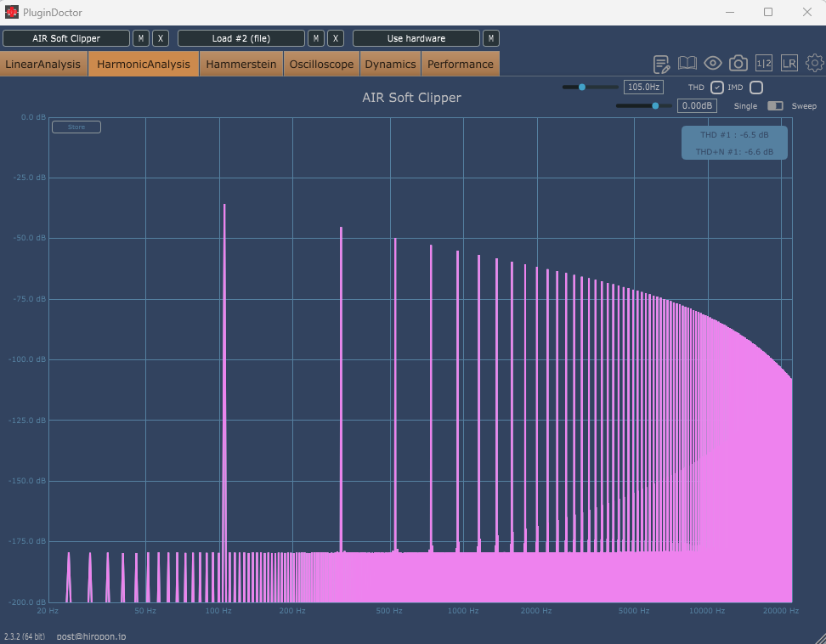Click the LR channel icon

tap(789, 64)
